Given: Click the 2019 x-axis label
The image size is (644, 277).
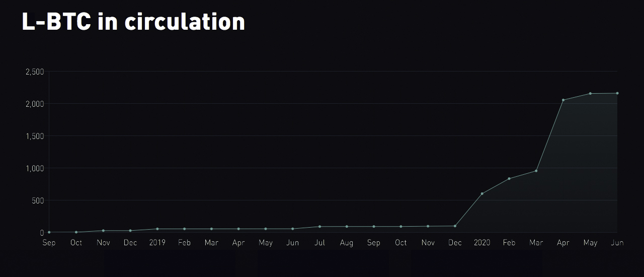Looking at the screenshot, I should point(157,243).
